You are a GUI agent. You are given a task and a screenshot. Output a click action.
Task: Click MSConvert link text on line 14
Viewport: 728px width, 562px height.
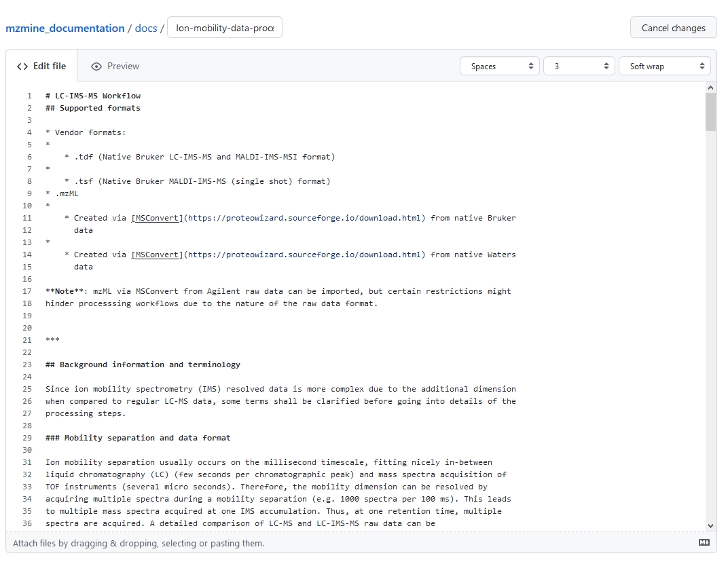157,255
